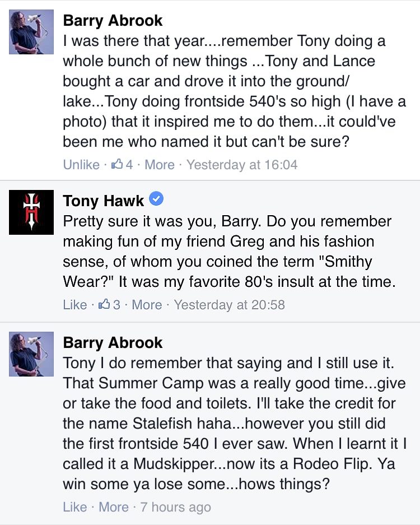Like Tony Hawk's comment

(x=75, y=305)
